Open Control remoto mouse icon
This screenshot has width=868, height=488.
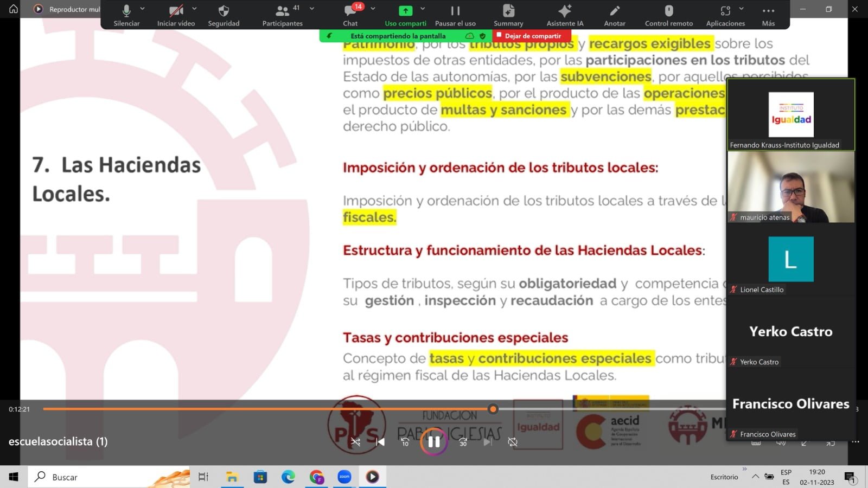(669, 15)
